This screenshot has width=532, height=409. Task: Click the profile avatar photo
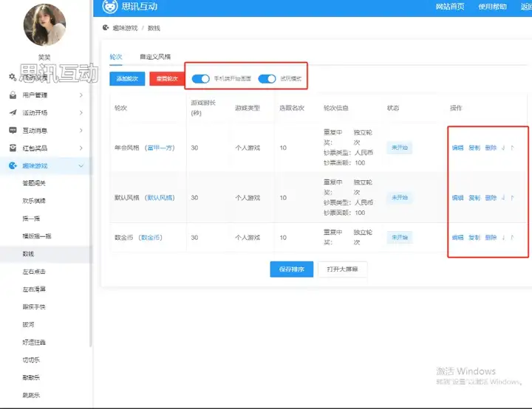pos(44,25)
